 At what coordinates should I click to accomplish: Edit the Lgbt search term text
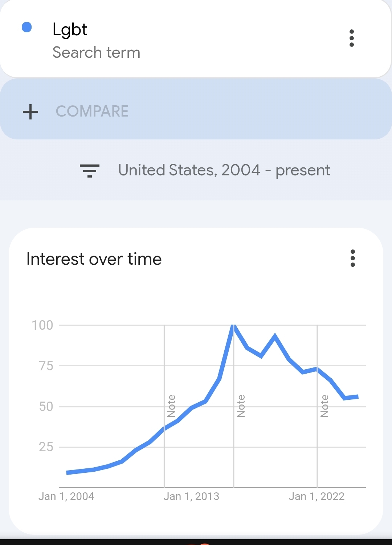coord(70,30)
